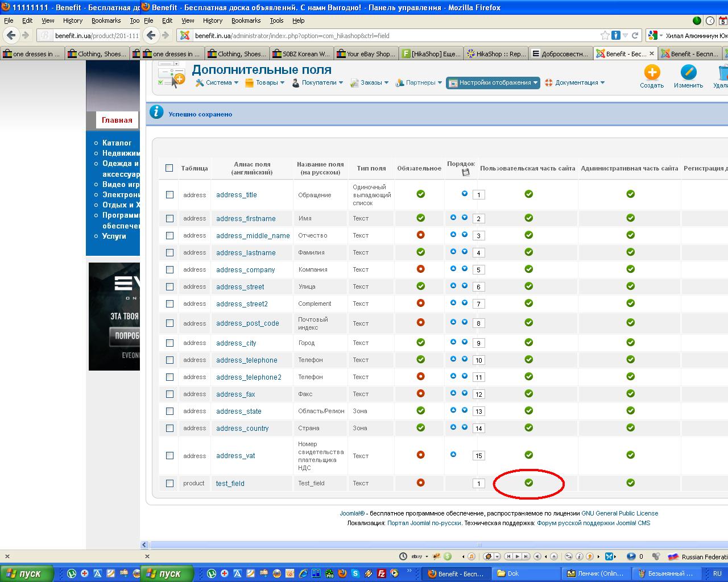Reload page using Firefox refresh icon

coord(635,35)
